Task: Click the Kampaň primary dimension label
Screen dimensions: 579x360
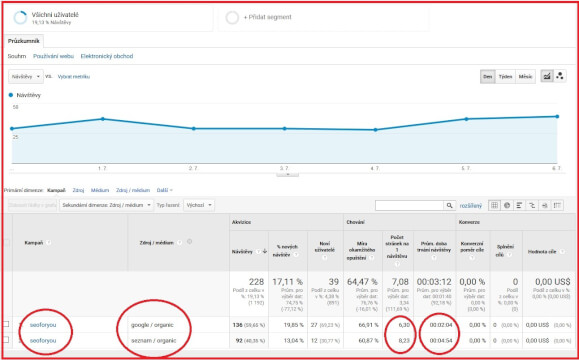Action: 56,190
